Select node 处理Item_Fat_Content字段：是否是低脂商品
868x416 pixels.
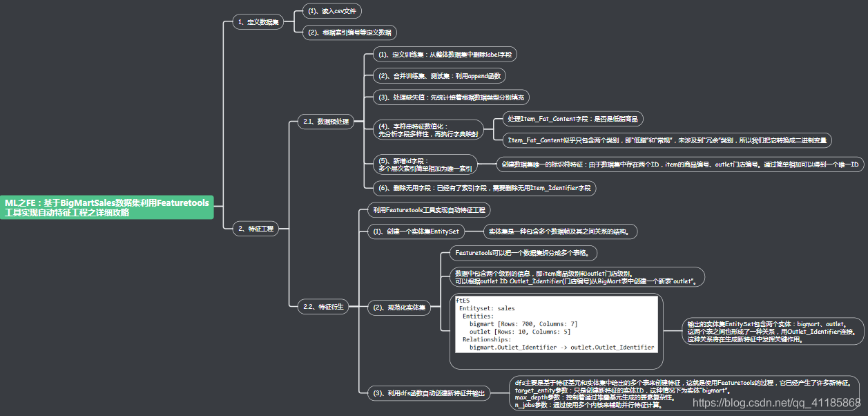(572, 119)
